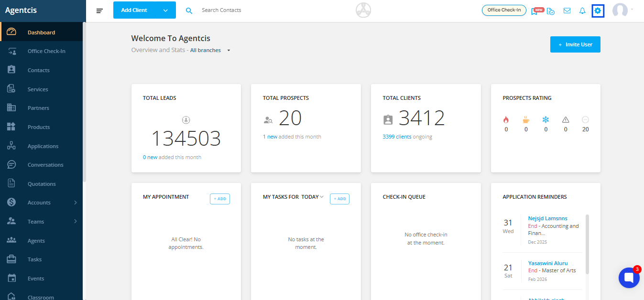Viewport: 644px width, 300px height.
Task: Click the top bar icon left of the envelope
Action: pos(551,11)
